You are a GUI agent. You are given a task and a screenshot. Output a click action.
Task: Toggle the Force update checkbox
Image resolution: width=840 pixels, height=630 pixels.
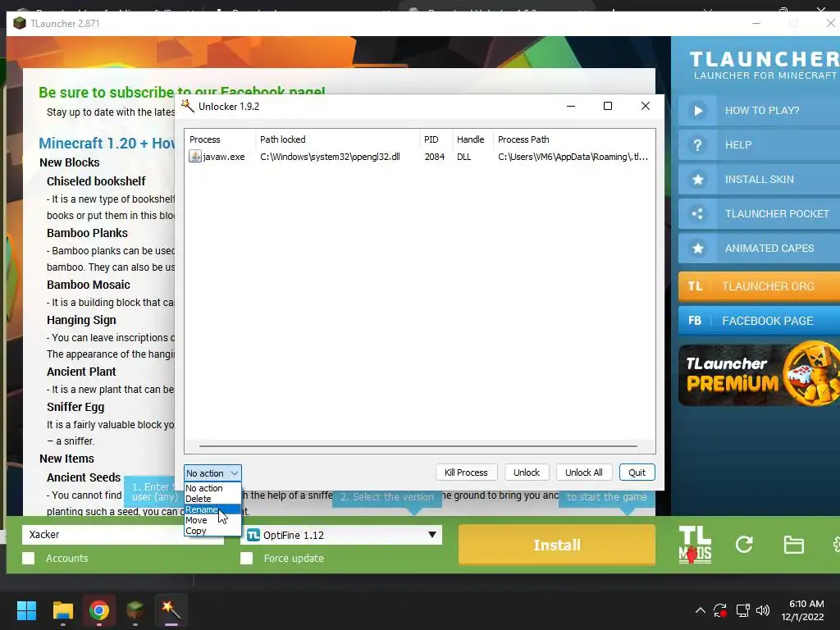point(246,558)
